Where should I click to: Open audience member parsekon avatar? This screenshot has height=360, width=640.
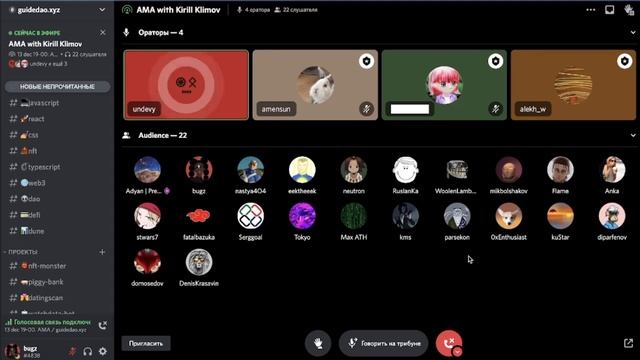(457, 216)
